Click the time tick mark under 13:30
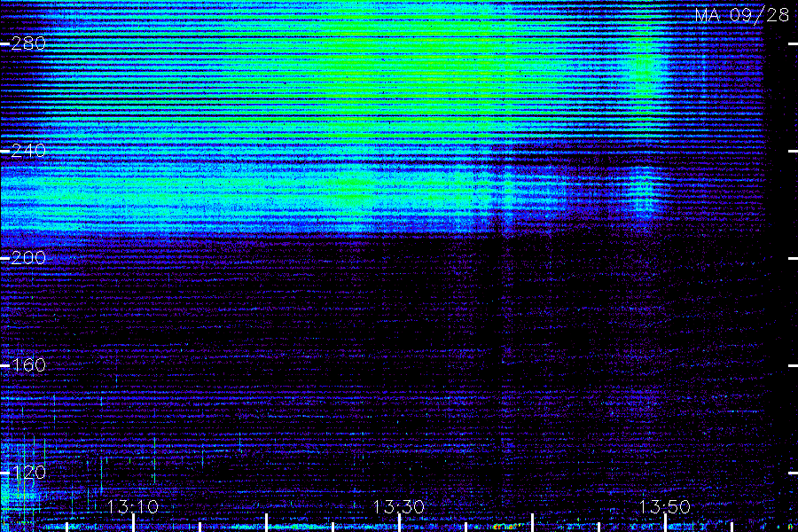The width and height of the screenshot is (798, 532). pyautogui.click(x=399, y=523)
